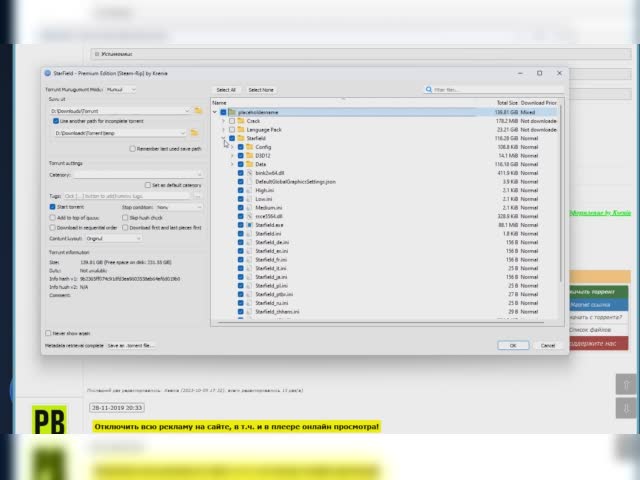Click 'Save as .torrent file...' button
The image size is (640, 480).
pyautogui.click(x=131, y=346)
